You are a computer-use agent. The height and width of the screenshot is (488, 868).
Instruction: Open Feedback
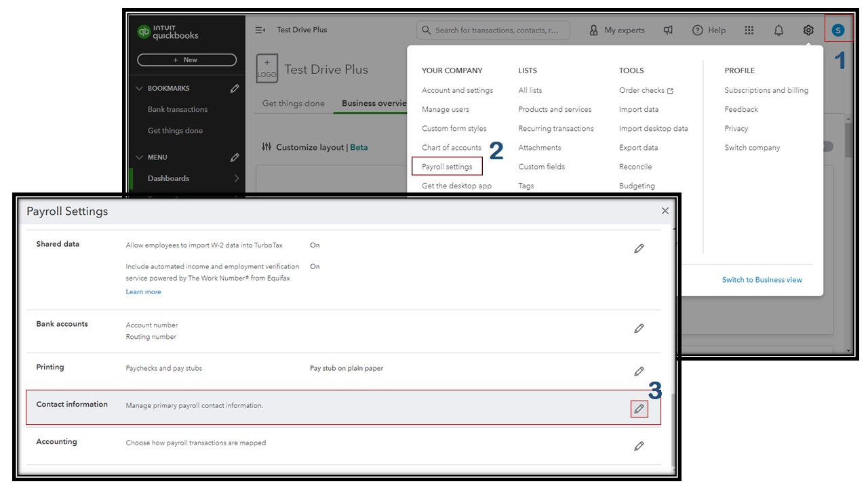[741, 109]
